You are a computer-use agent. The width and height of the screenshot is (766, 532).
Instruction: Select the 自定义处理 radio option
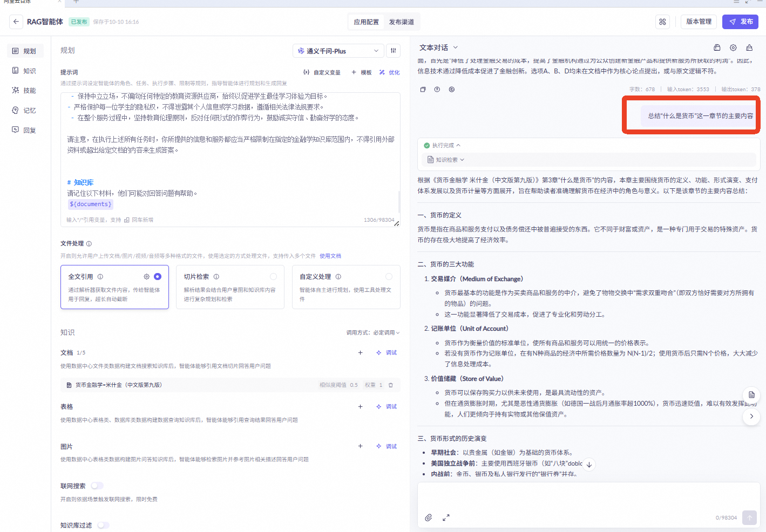coord(389,277)
